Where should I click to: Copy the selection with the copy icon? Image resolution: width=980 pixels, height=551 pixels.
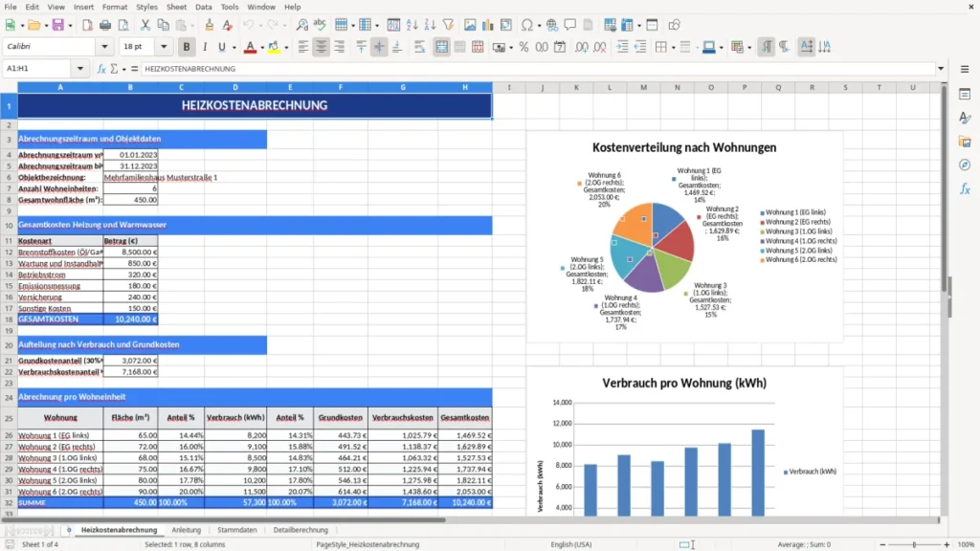tap(163, 25)
